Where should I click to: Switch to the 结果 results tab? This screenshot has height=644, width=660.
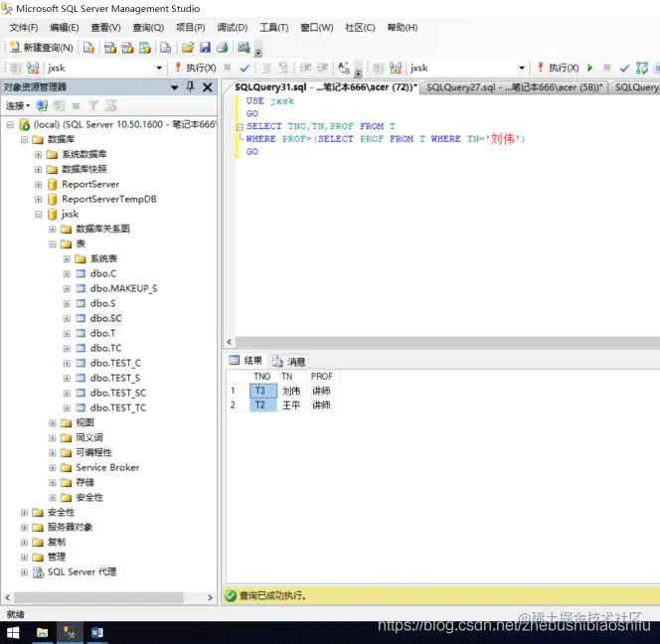click(246, 361)
